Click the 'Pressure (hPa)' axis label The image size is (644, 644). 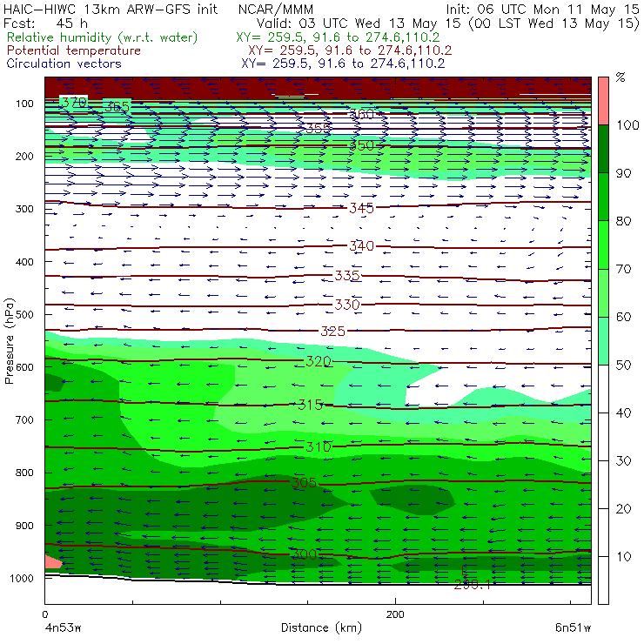coord(9,341)
